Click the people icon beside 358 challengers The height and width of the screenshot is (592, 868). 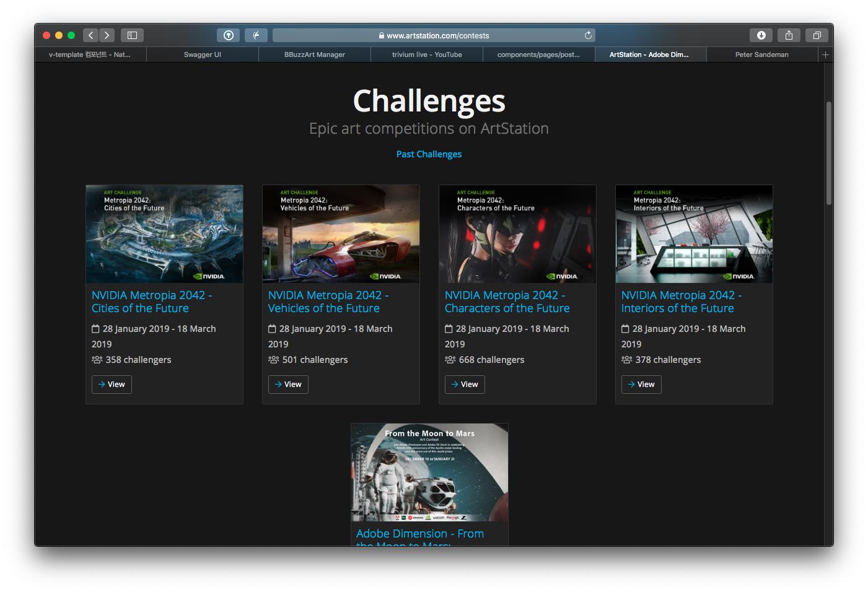97,360
